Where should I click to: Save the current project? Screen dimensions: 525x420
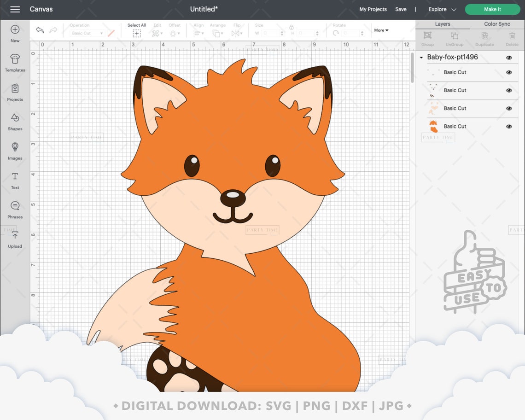coord(400,9)
